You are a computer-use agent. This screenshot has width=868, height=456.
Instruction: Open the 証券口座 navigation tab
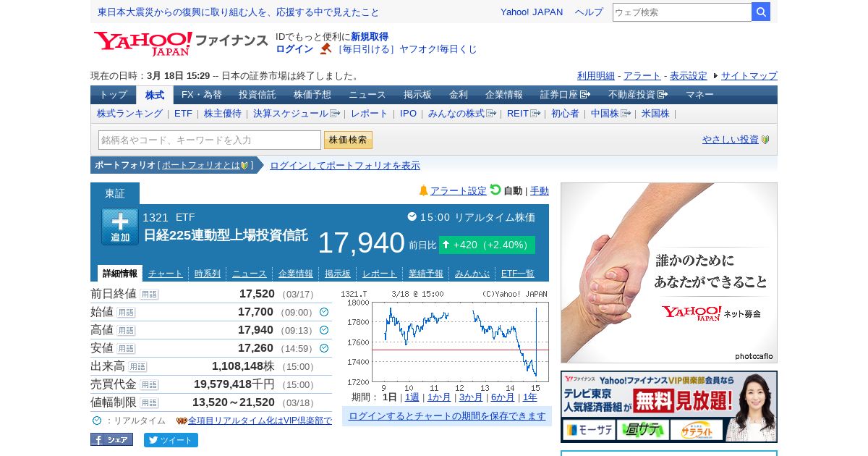pos(565,95)
